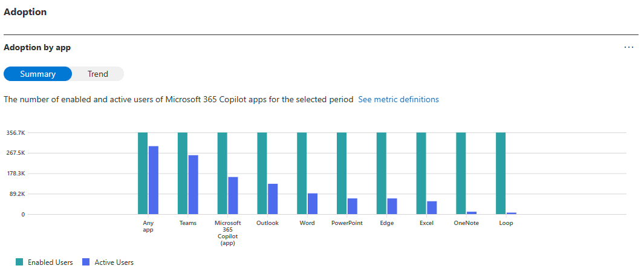Click the OneNote Enabled Users bar
This screenshot has width=644, height=280.
[x=461, y=173]
